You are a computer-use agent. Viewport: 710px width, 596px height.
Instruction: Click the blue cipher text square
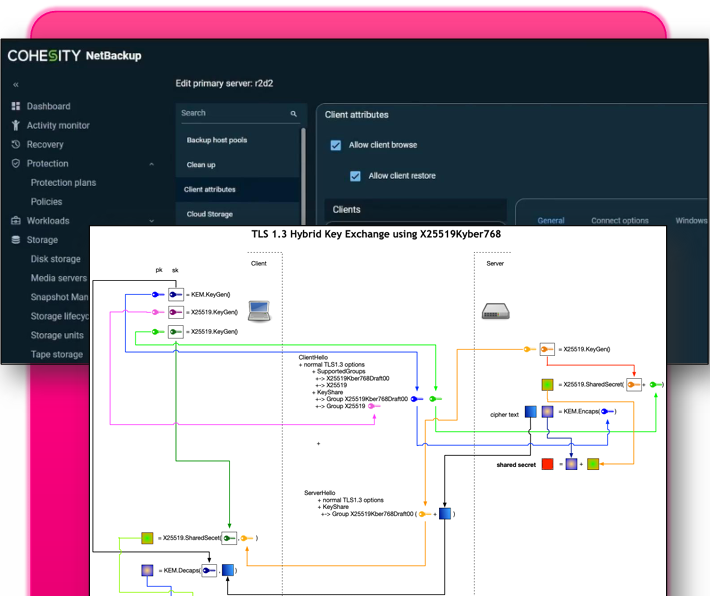point(531,411)
